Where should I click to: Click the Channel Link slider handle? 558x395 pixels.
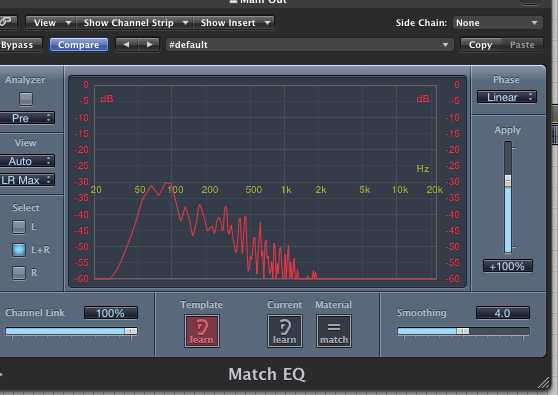(x=131, y=331)
